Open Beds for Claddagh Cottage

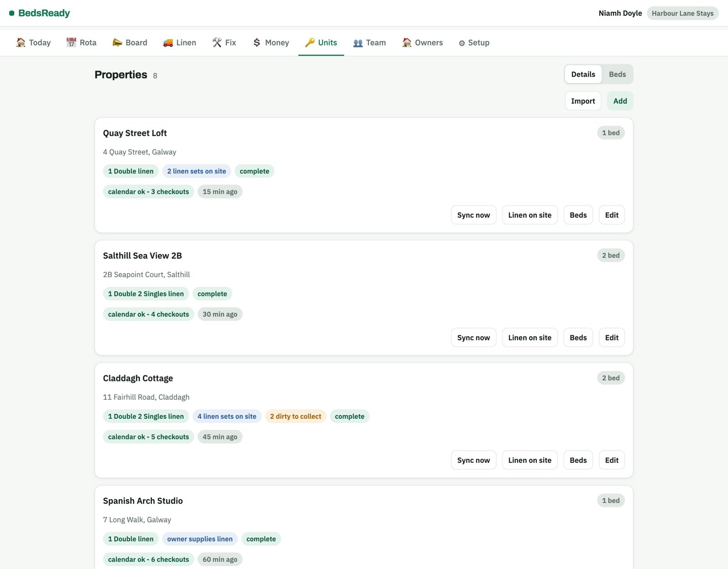click(x=578, y=460)
